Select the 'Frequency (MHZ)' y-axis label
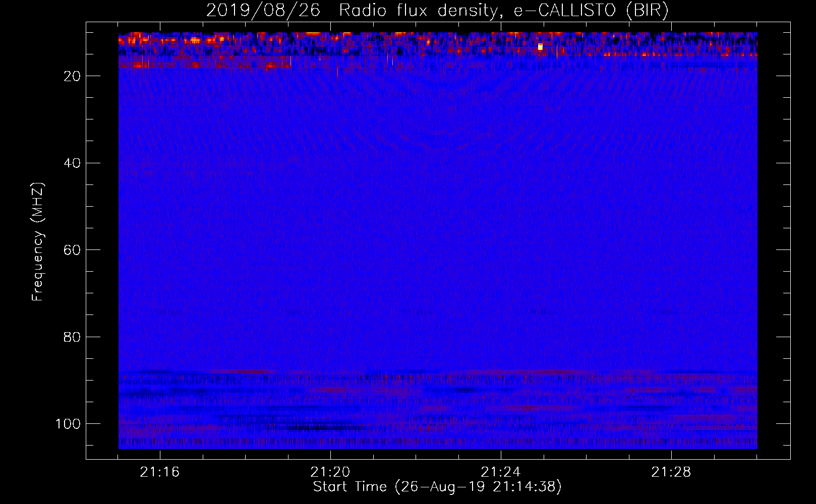This screenshot has height=504, width=816. pyautogui.click(x=38, y=242)
